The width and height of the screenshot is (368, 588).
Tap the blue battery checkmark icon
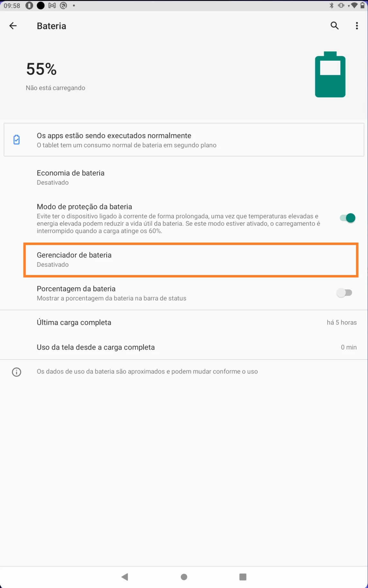tap(17, 140)
